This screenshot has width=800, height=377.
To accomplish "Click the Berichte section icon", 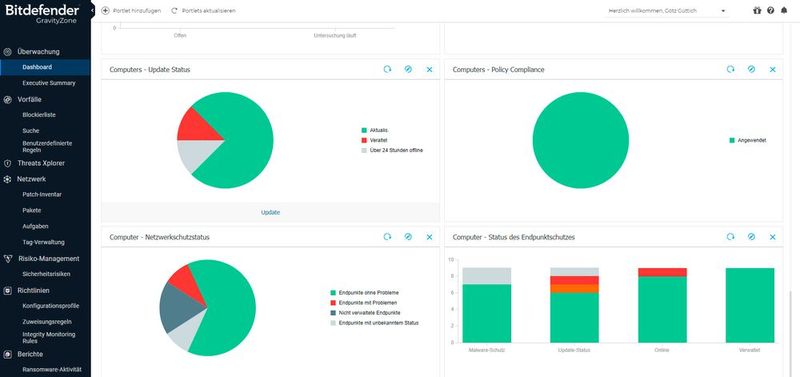I will pos(8,354).
